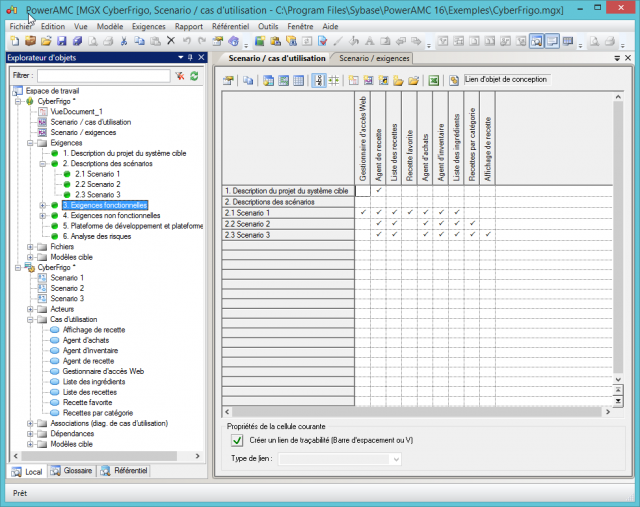
Task: Toggle cell 2.2 Scenario 2 / Liste des recettes
Action: (394, 224)
